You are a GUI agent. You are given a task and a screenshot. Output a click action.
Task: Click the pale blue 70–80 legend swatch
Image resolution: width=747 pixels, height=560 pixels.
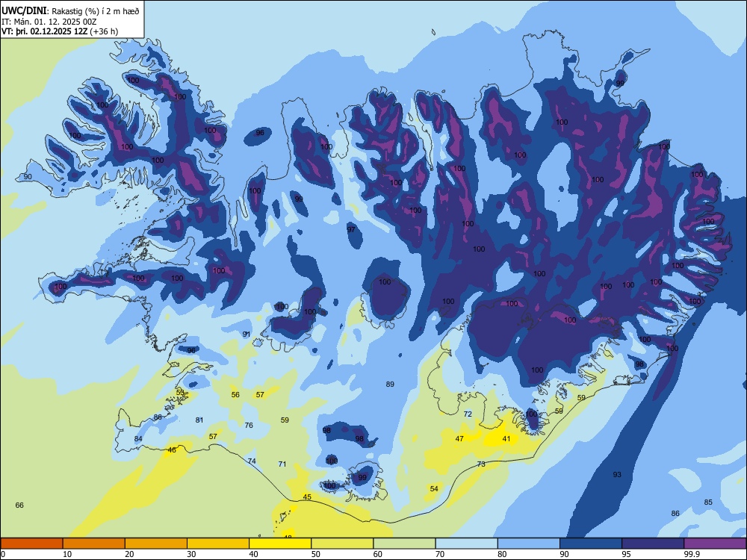(466, 544)
